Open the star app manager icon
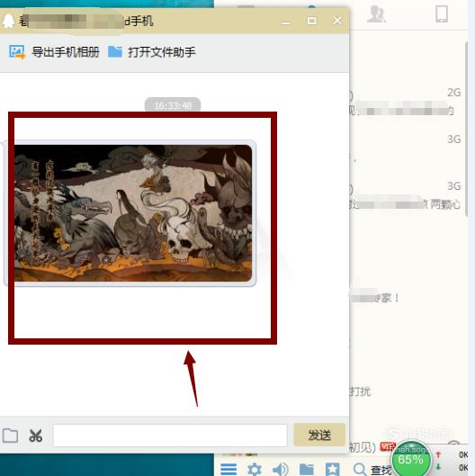475x476 pixels. click(x=333, y=470)
